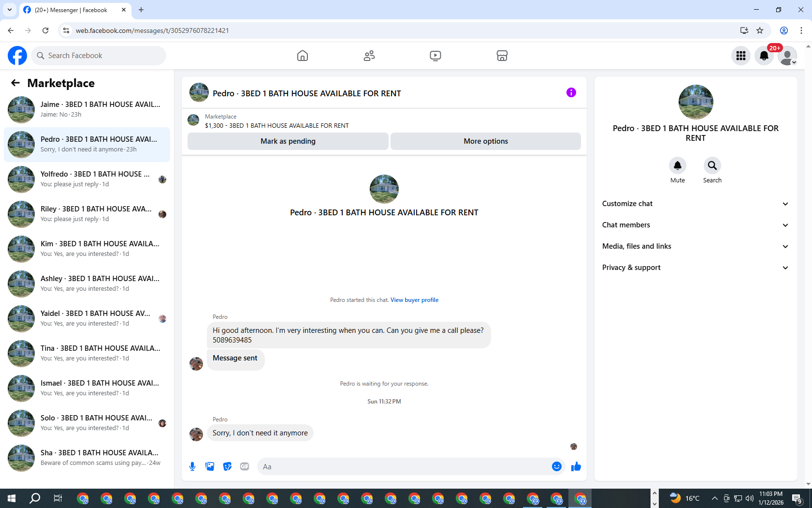The height and width of the screenshot is (508, 812).
Task: Click house thumbnail in right panel
Action: (696, 102)
